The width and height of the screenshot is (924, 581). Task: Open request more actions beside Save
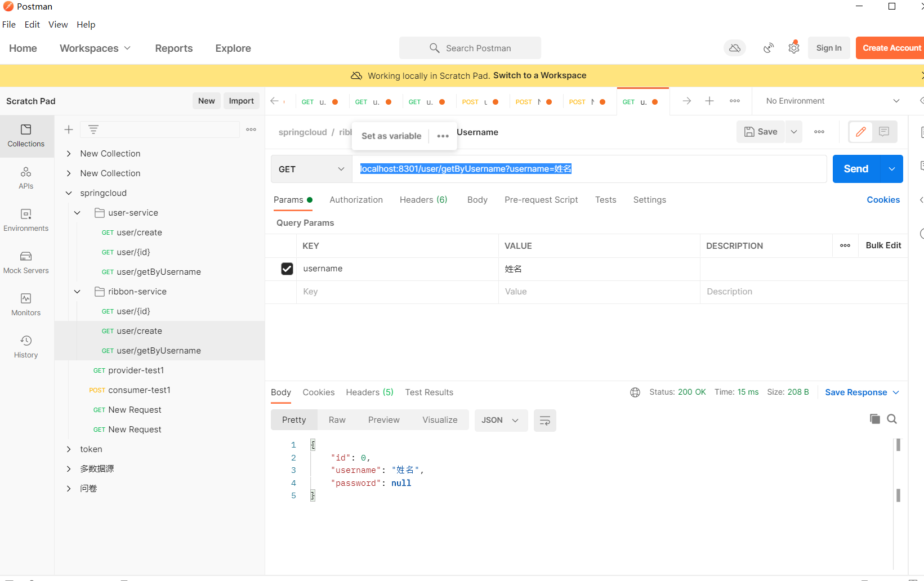pos(819,132)
